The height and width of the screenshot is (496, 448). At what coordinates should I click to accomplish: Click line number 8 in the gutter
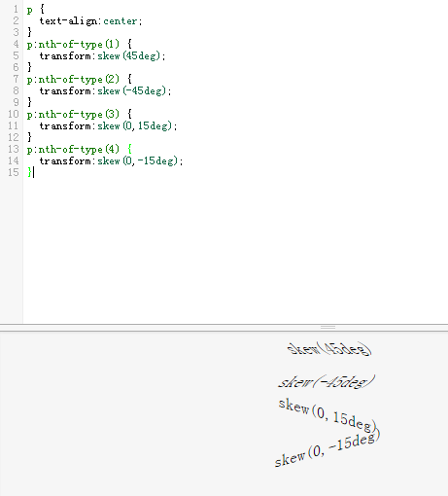[16, 90]
